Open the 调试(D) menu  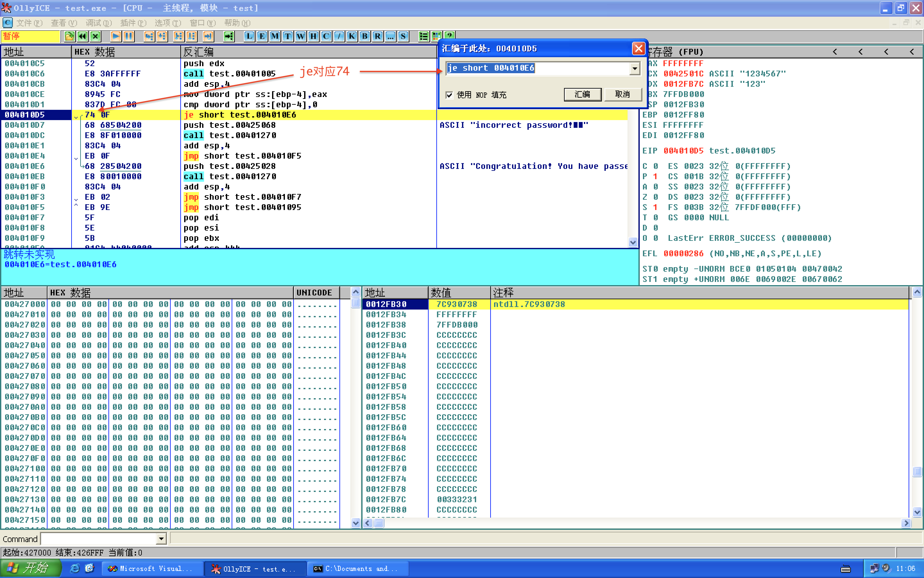pyautogui.click(x=99, y=23)
